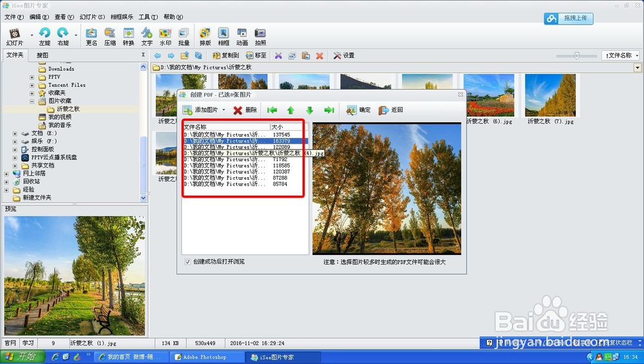Viewport: 644px width, 364px height.
Task: Open the 工具(T) menu
Action: coord(148,17)
